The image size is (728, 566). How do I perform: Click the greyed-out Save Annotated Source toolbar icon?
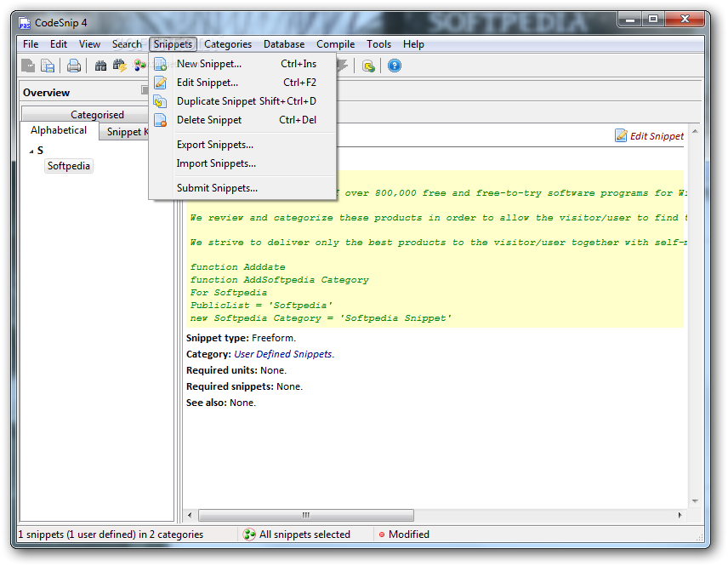click(28, 66)
